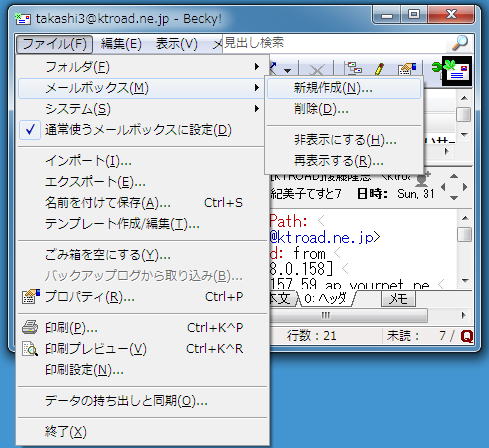Toggle 通常使うメールボックスに設定(D) checkmark

[30, 129]
